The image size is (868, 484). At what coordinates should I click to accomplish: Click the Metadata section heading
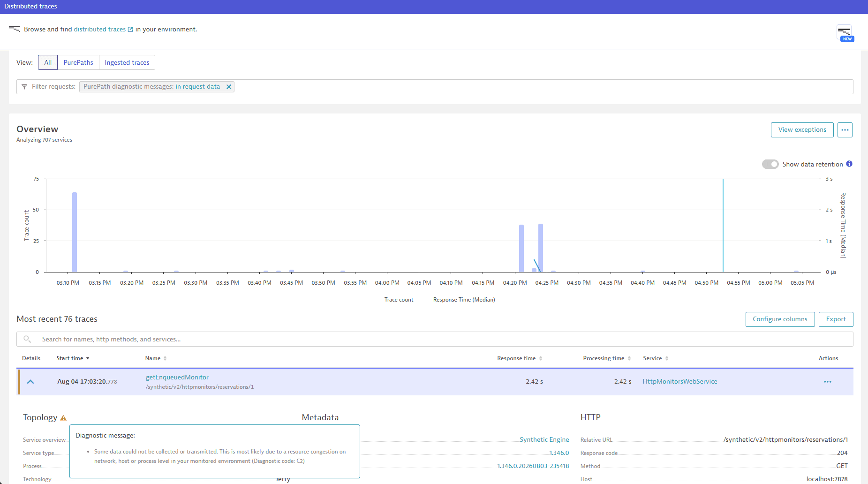(320, 417)
